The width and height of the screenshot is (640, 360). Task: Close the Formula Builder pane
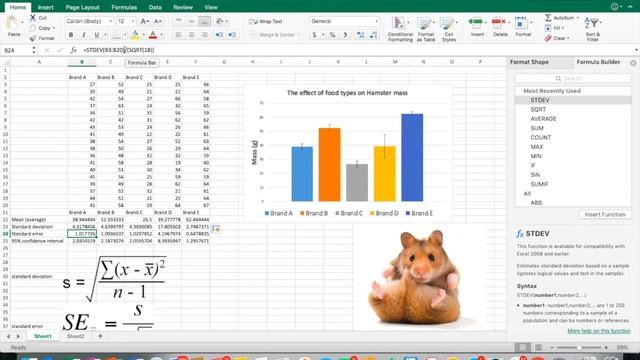[x=633, y=63]
